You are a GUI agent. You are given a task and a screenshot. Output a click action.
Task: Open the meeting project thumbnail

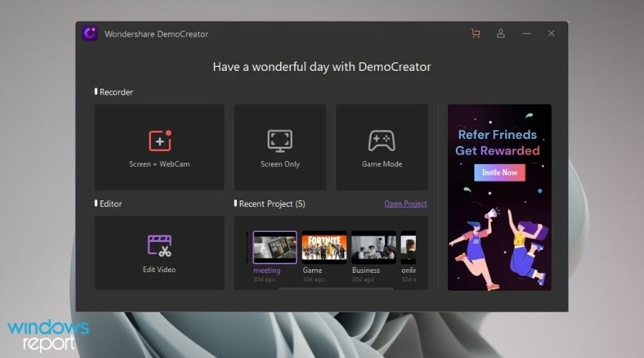[x=275, y=247]
